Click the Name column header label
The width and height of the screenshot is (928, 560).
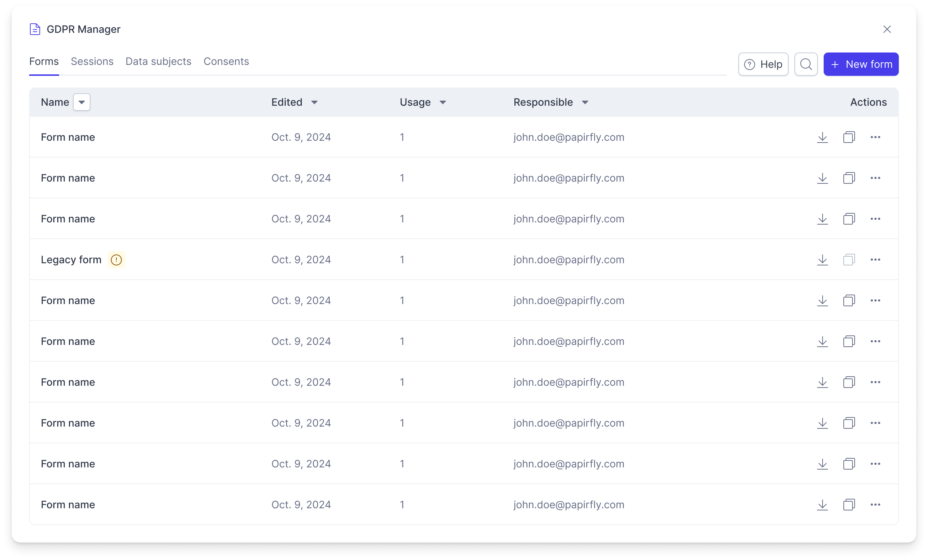click(55, 102)
